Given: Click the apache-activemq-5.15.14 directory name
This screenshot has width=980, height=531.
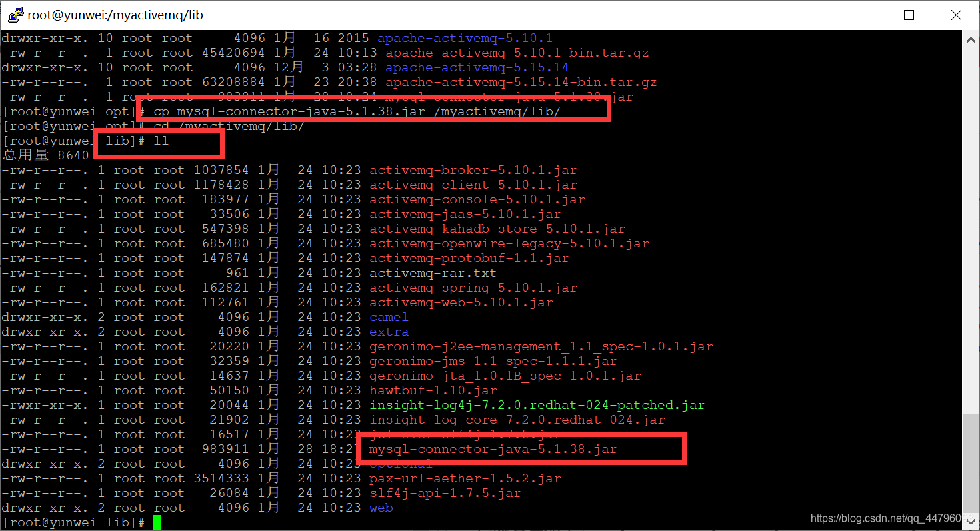Looking at the screenshot, I should tap(477, 67).
